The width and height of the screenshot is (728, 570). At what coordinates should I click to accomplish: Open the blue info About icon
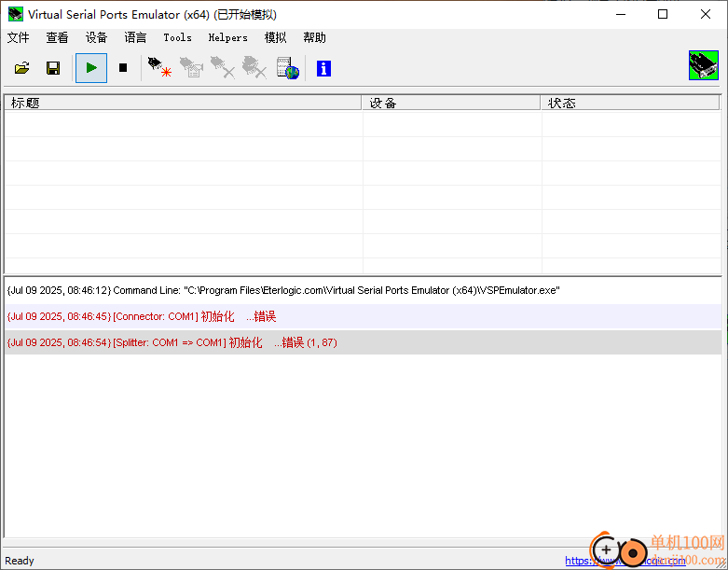323,69
